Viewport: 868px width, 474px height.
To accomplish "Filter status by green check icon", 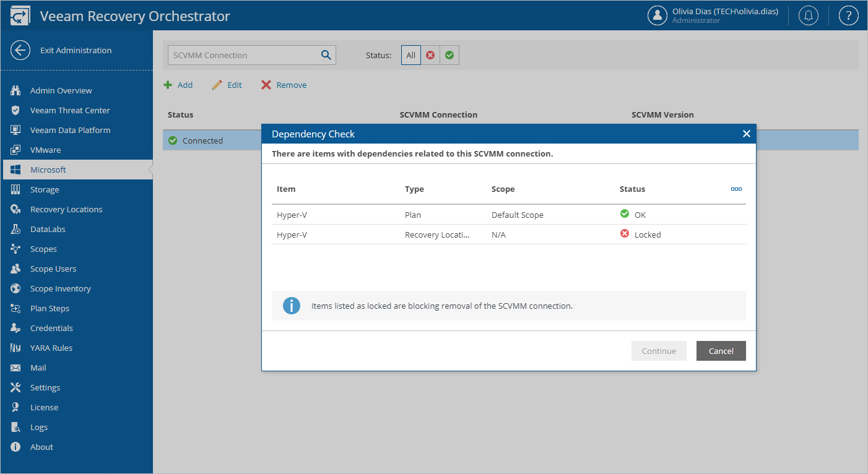I will 449,55.
